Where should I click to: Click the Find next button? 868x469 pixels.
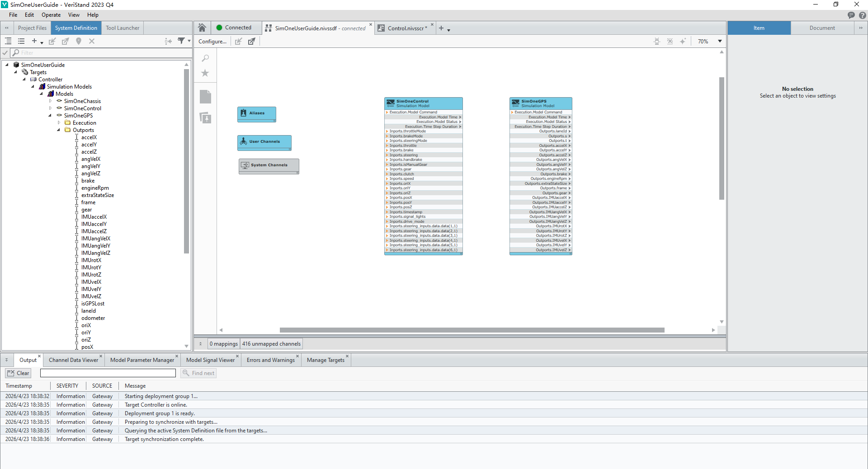pos(198,373)
